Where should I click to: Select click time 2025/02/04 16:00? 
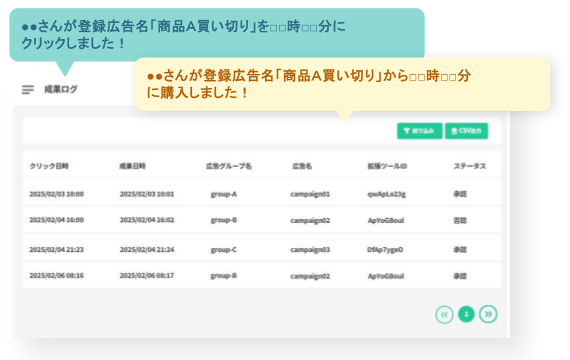pyautogui.click(x=57, y=220)
